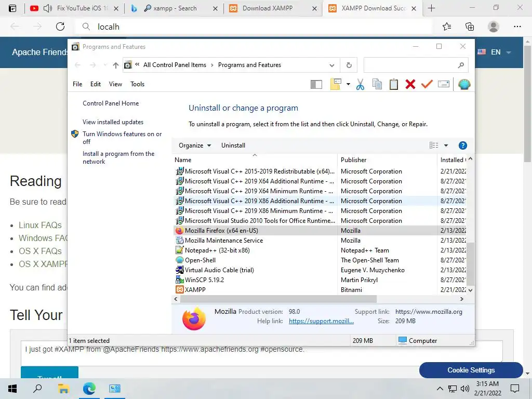The height and width of the screenshot is (399, 532).
Task: Click the vertical scrollbar thumb in program list
Action: point(470,264)
